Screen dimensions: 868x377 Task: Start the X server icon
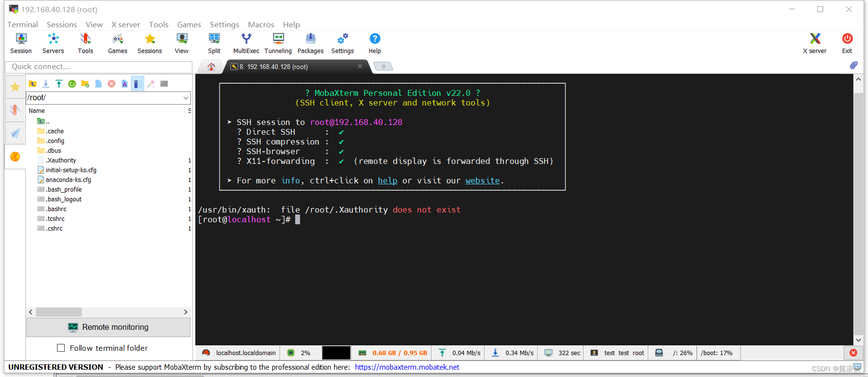(814, 43)
